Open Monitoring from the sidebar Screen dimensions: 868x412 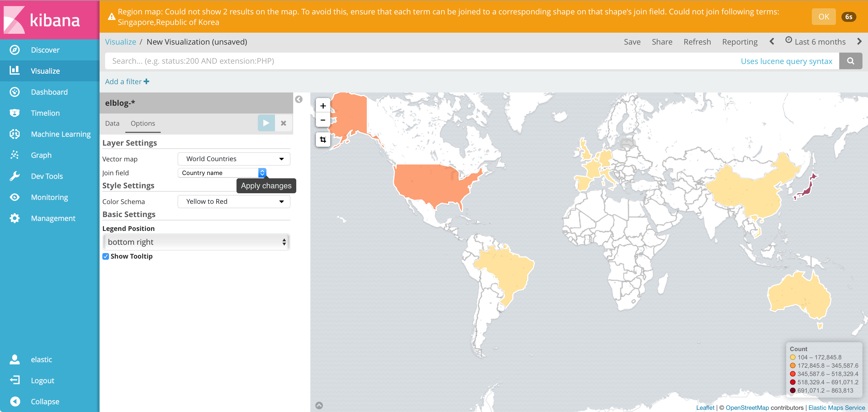coord(49,197)
